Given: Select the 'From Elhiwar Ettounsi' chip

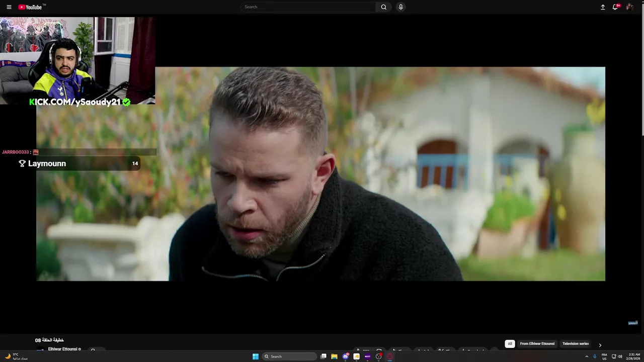Looking at the screenshot, I should point(537,344).
